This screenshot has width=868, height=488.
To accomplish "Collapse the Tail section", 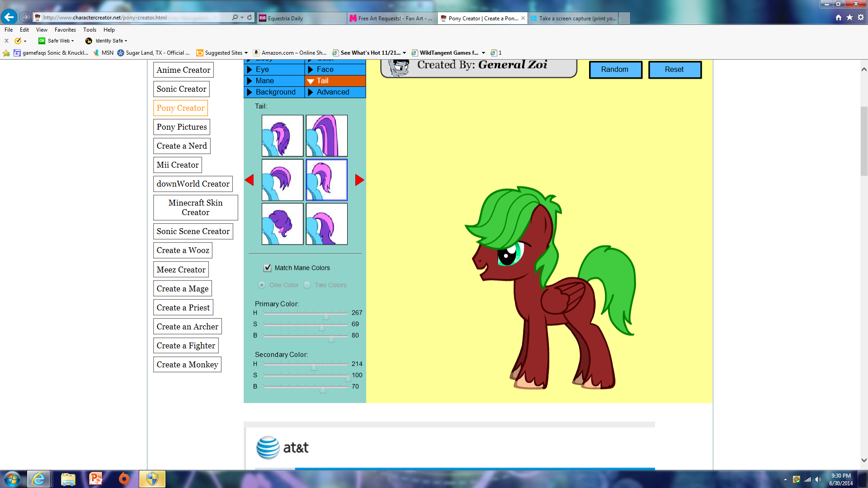I will (x=335, y=80).
